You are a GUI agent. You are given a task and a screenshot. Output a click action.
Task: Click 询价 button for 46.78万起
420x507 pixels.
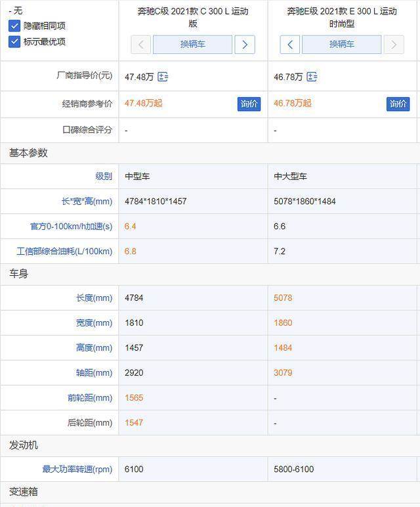(x=398, y=104)
